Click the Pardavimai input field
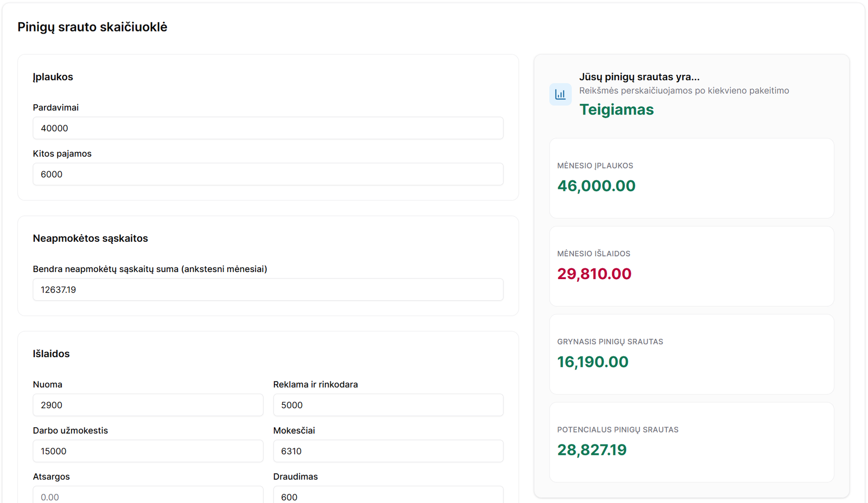Screen dimensions: 868x503 click(268, 128)
